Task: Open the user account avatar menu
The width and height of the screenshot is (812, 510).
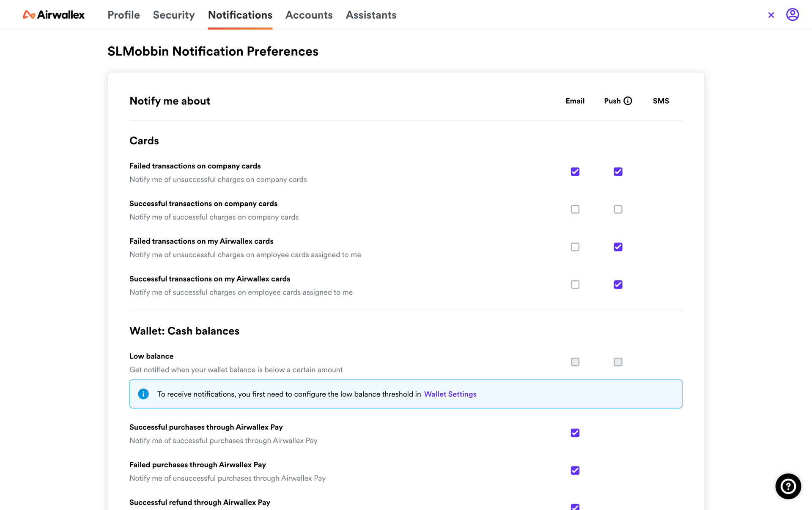Action: tap(792, 15)
